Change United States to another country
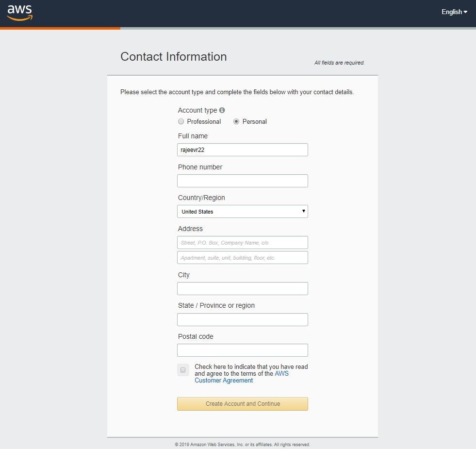This screenshot has width=476, height=449. 243,211
